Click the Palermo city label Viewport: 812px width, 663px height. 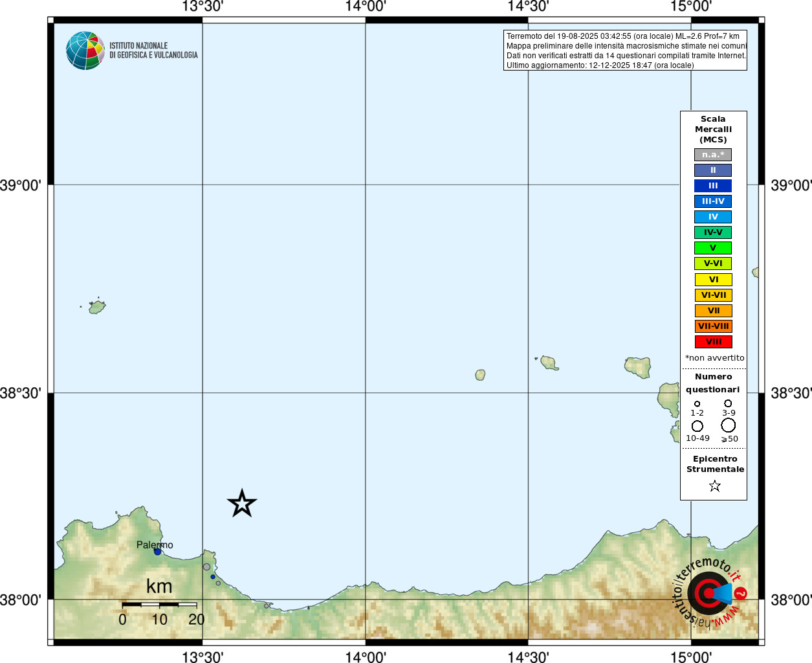point(155,545)
